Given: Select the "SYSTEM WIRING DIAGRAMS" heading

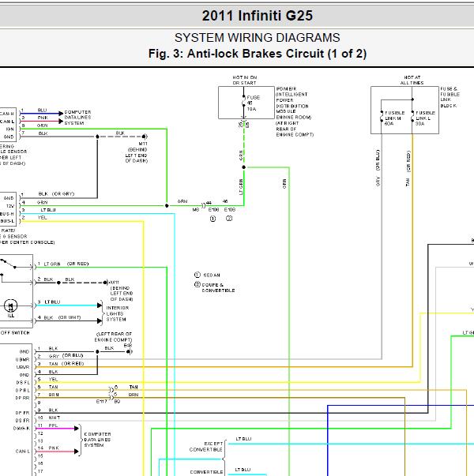Looking at the screenshot, I should (x=257, y=38).
